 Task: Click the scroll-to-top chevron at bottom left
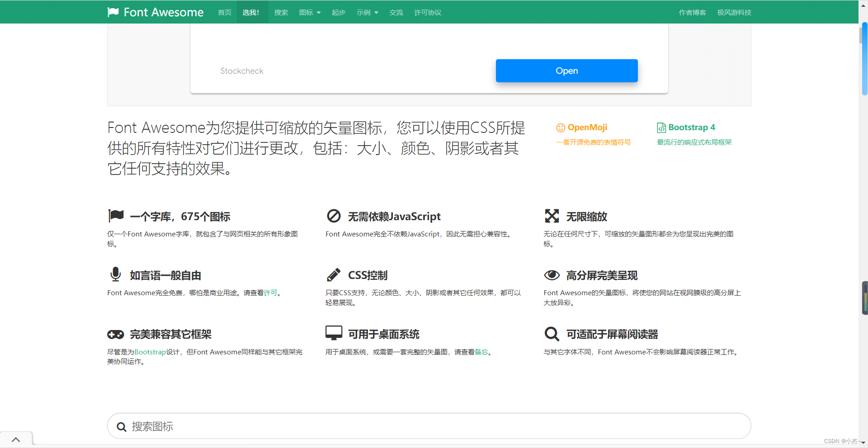tap(16, 439)
